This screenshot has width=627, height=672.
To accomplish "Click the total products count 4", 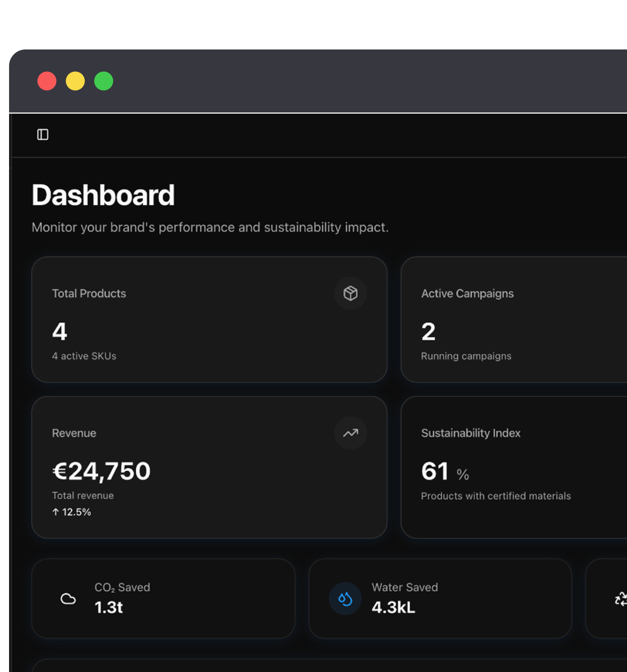I will point(60,331).
